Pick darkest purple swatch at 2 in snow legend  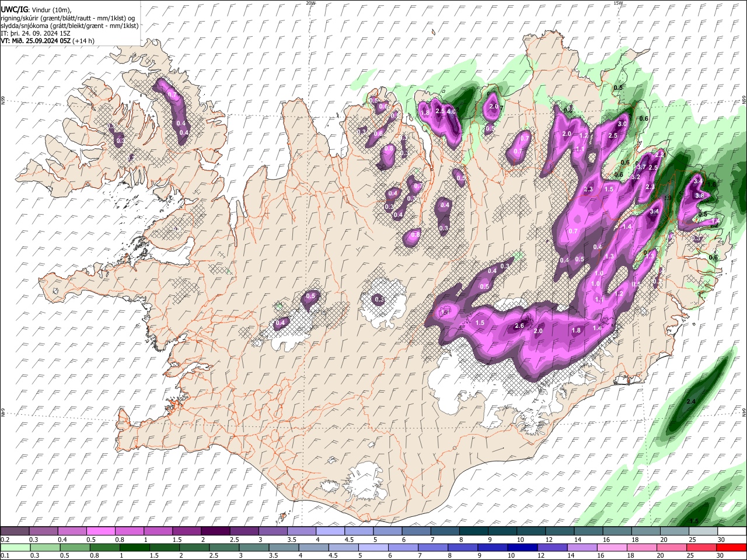215,531
